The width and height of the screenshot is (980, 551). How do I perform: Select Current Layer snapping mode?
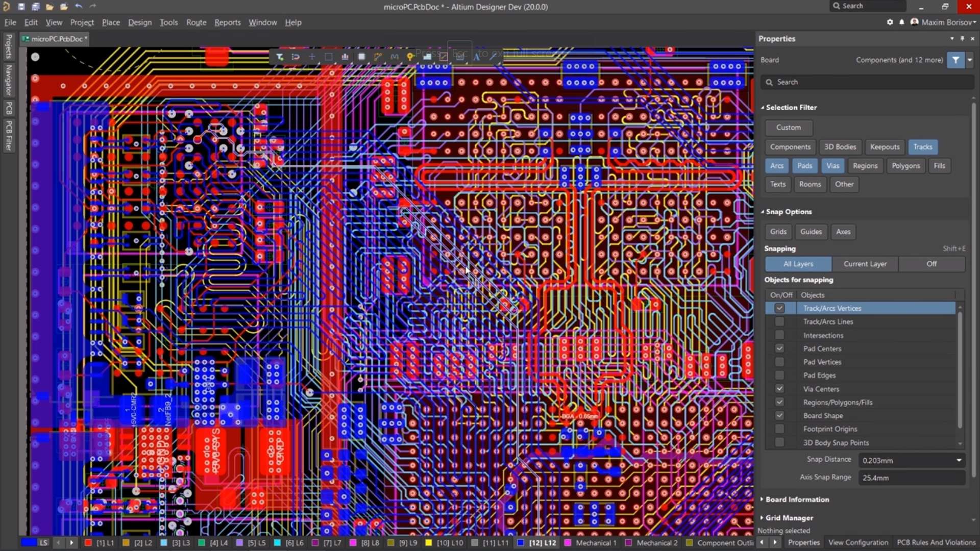[x=865, y=264]
